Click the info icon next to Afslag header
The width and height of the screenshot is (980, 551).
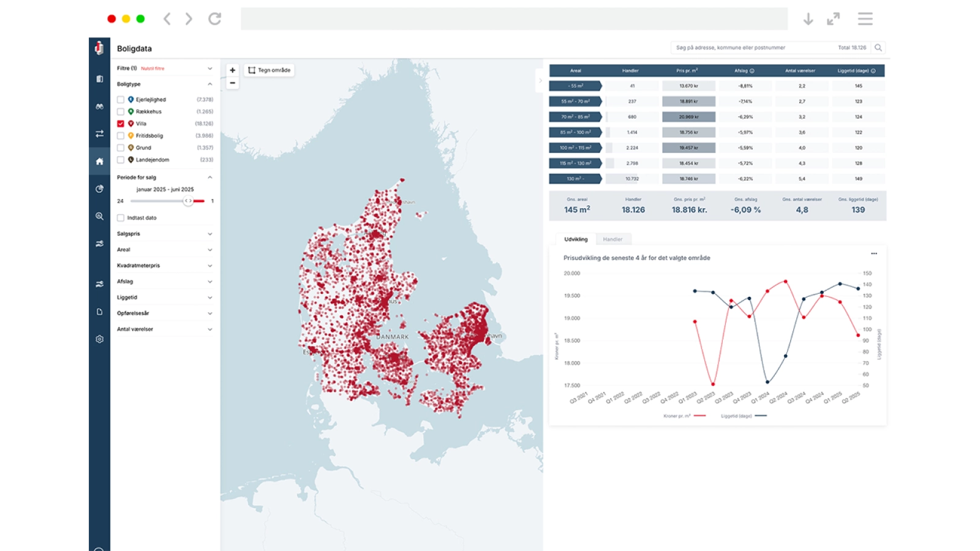(752, 71)
